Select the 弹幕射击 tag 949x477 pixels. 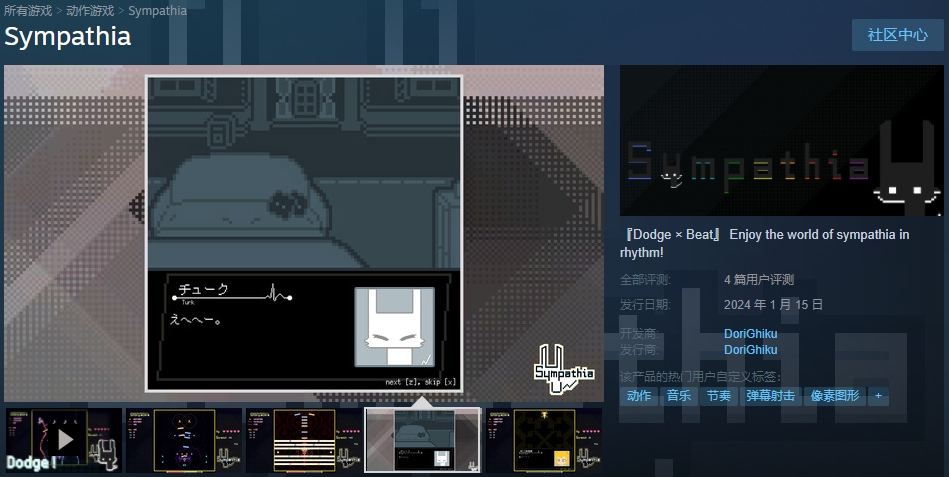pos(770,396)
